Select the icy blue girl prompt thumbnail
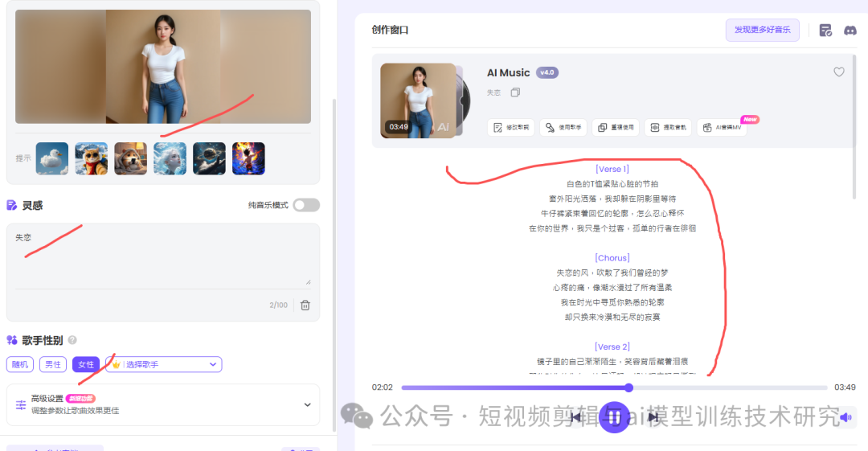 coord(170,158)
